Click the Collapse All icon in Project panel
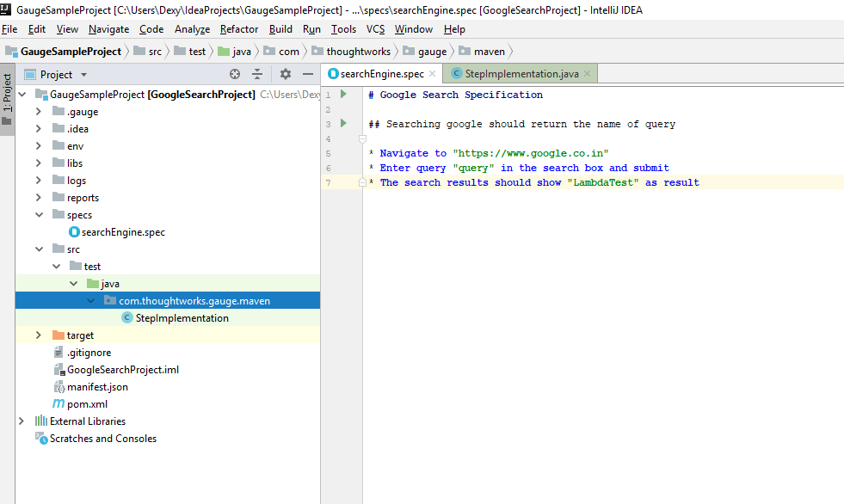Screen dimensions: 844x504 click(x=257, y=75)
